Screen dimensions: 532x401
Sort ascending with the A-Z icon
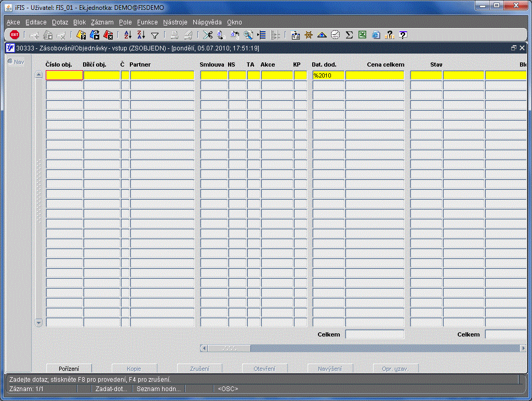[x=128, y=35]
